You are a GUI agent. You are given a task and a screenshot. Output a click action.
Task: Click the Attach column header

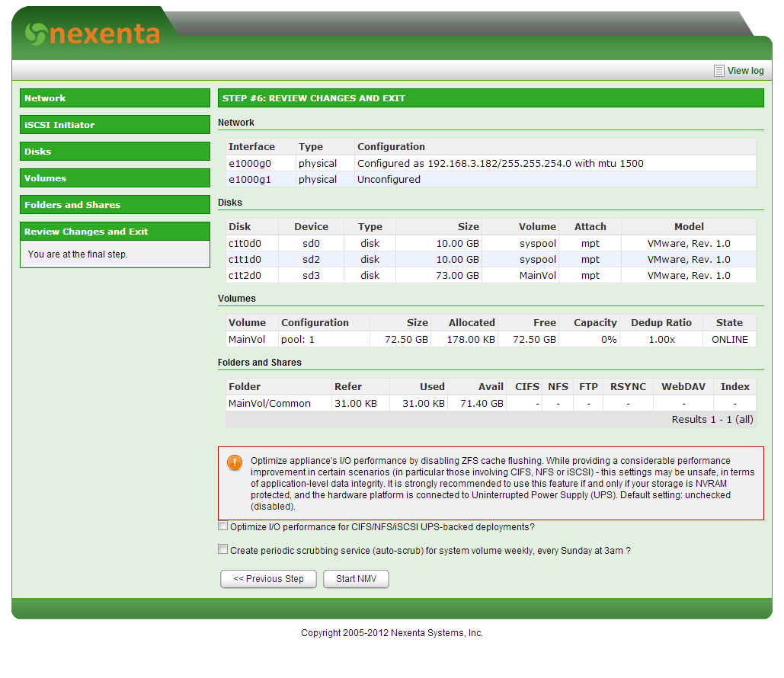pos(590,226)
